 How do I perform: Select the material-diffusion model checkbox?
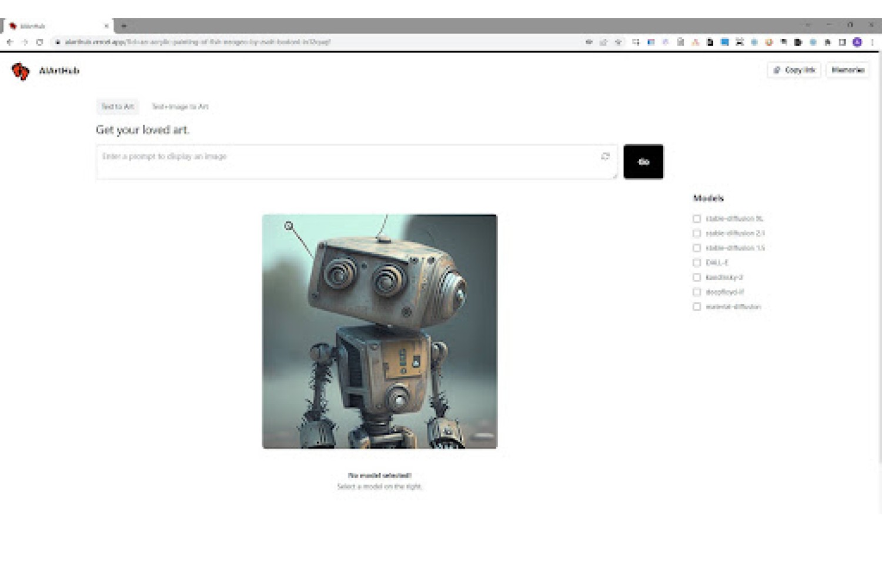697,307
